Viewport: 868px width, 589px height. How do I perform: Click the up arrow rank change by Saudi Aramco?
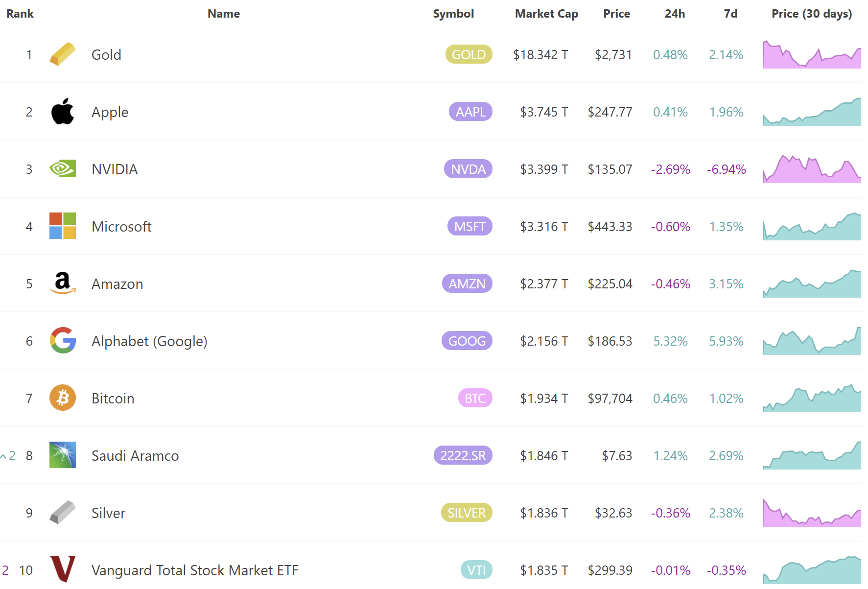(x=4, y=456)
